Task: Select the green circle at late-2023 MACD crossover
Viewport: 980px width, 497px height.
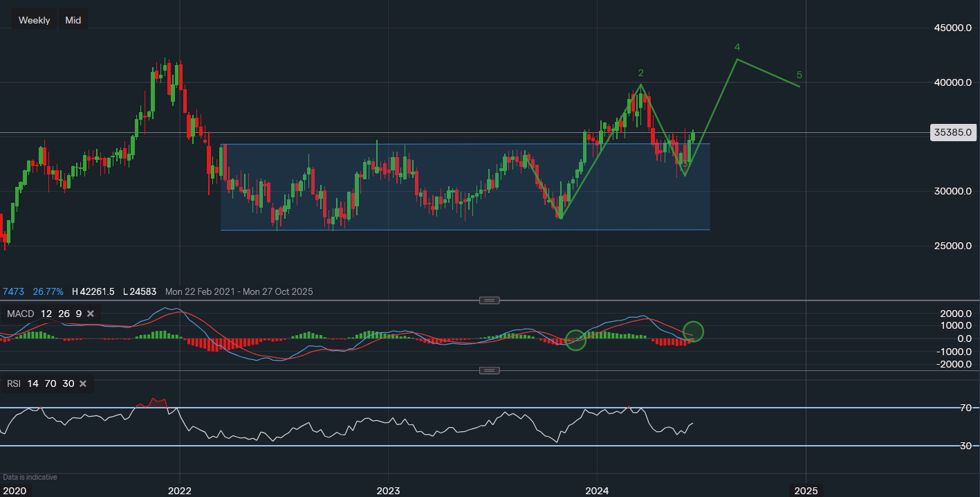Action: (x=576, y=340)
